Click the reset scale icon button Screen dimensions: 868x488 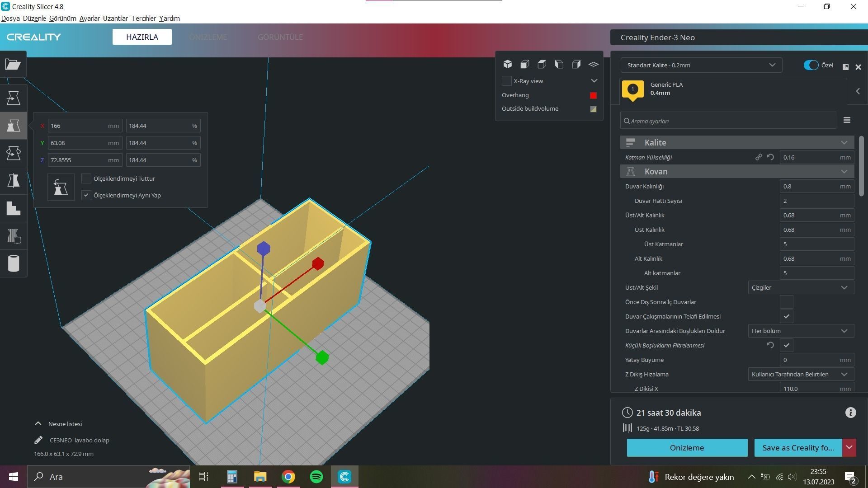point(61,187)
